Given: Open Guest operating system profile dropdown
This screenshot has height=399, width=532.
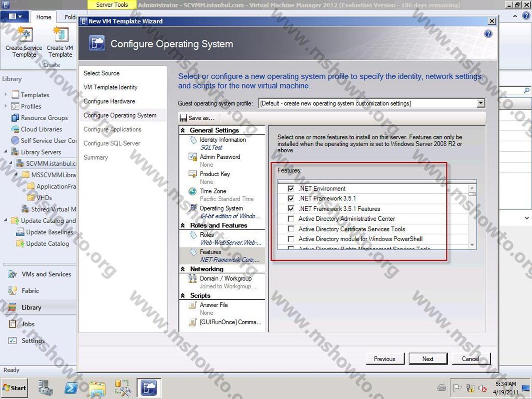Looking at the screenshot, I should click(481, 103).
